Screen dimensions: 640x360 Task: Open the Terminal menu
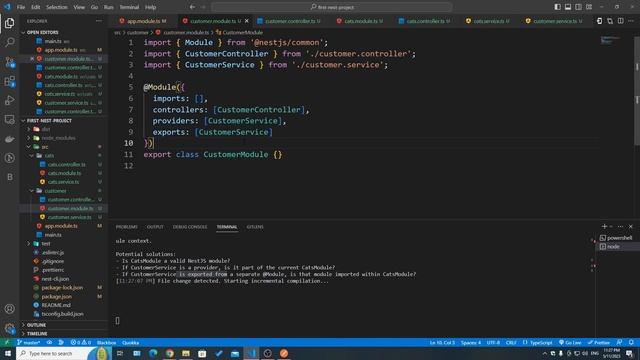coord(129,7)
